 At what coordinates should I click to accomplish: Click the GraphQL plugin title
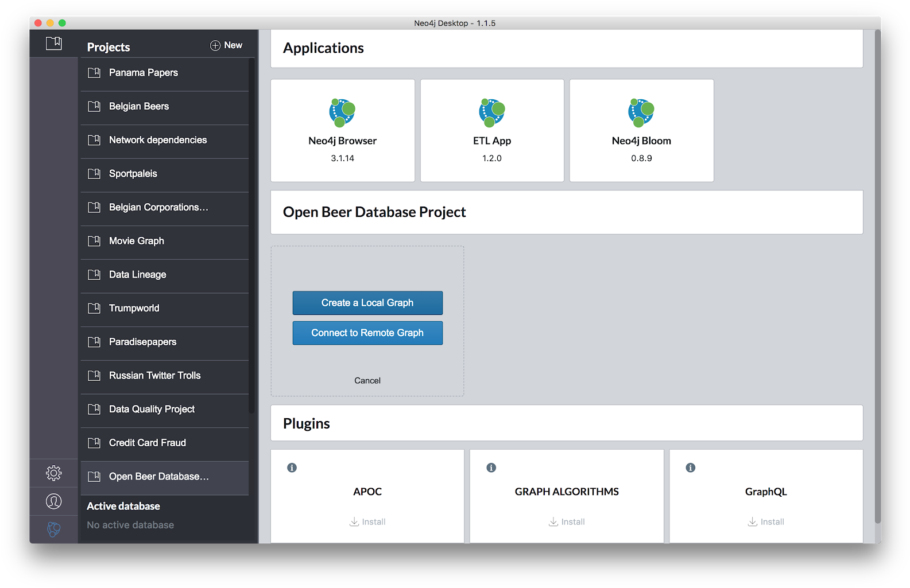coord(766,492)
